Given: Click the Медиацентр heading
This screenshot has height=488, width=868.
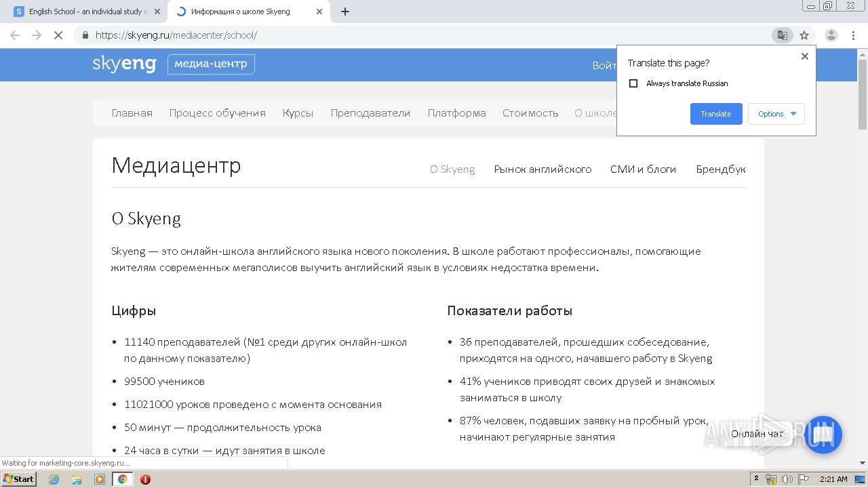Looking at the screenshot, I should (176, 165).
